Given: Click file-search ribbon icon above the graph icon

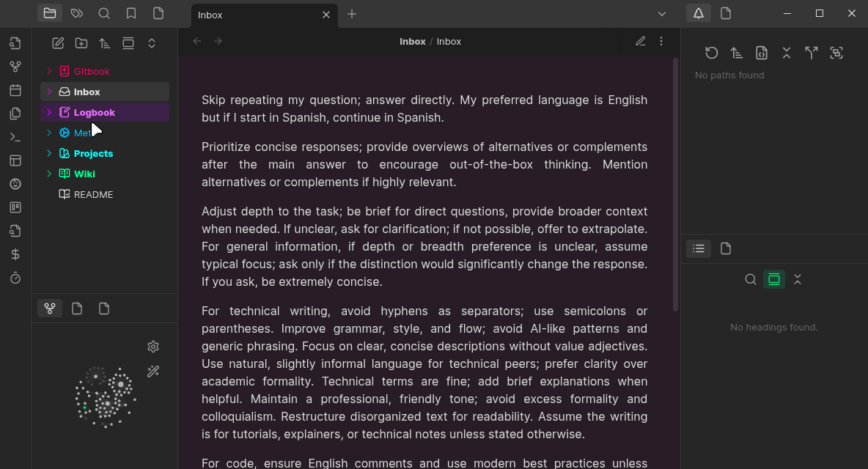Looking at the screenshot, I should pos(15,43).
